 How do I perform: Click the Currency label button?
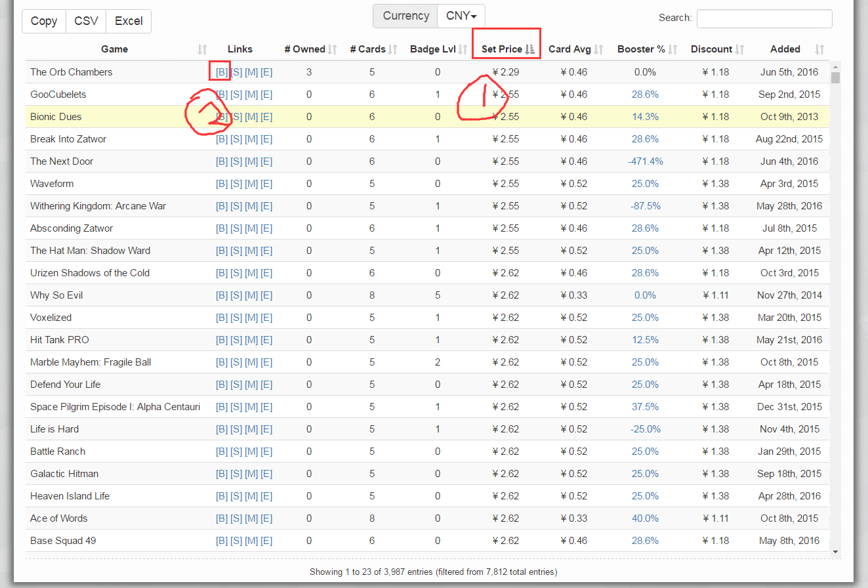pos(405,16)
